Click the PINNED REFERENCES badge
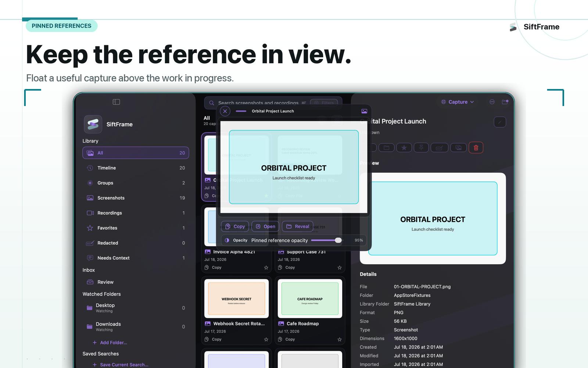Image resolution: width=588 pixels, height=368 pixels. (61, 26)
